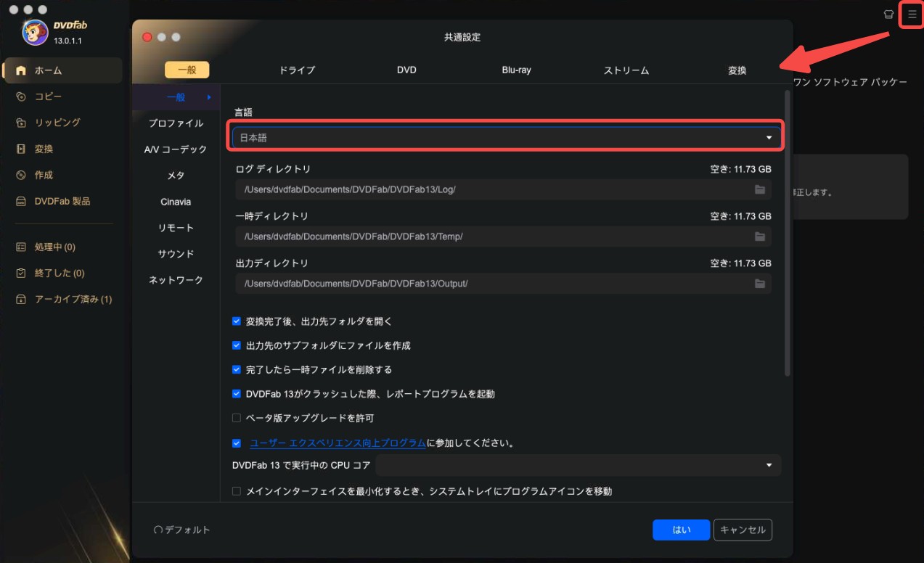The image size is (924, 563).
Task: Open the CPU コア dropdown
Action: pos(578,465)
